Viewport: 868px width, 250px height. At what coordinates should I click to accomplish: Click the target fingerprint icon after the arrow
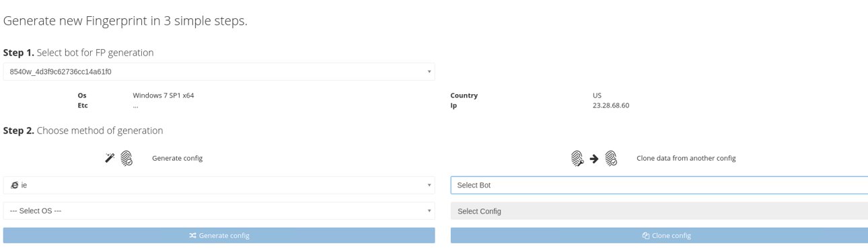611,159
